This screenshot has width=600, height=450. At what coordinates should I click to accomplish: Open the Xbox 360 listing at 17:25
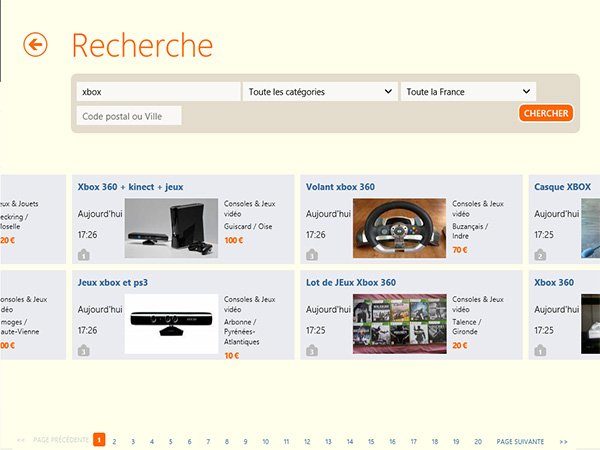[x=554, y=282]
